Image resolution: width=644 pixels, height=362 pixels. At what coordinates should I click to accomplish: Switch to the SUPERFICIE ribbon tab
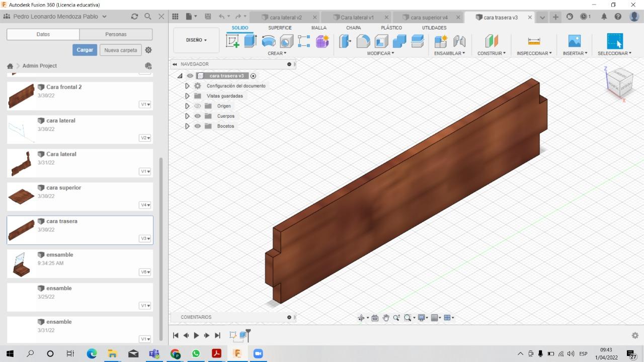coord(280,28)
